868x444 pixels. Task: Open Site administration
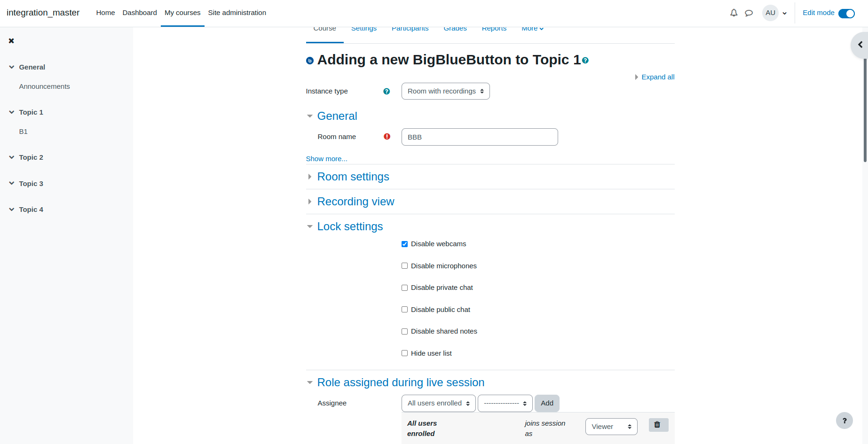click(237, 13)
